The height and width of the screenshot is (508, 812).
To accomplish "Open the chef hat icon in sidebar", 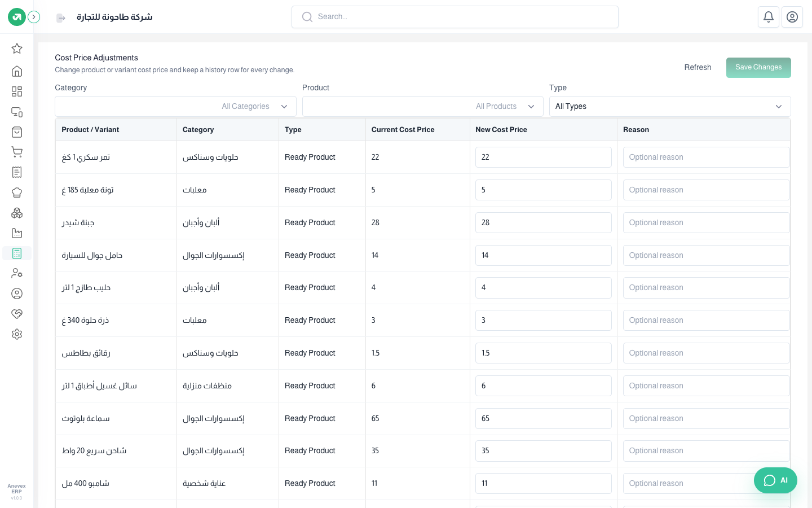I will point(17,192).
